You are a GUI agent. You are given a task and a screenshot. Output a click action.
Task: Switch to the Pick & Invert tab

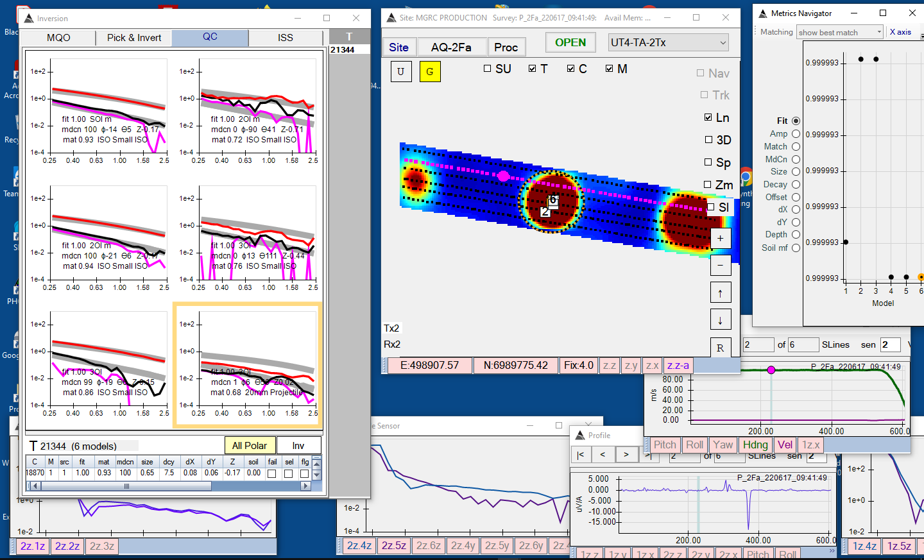tap(134, 38)
